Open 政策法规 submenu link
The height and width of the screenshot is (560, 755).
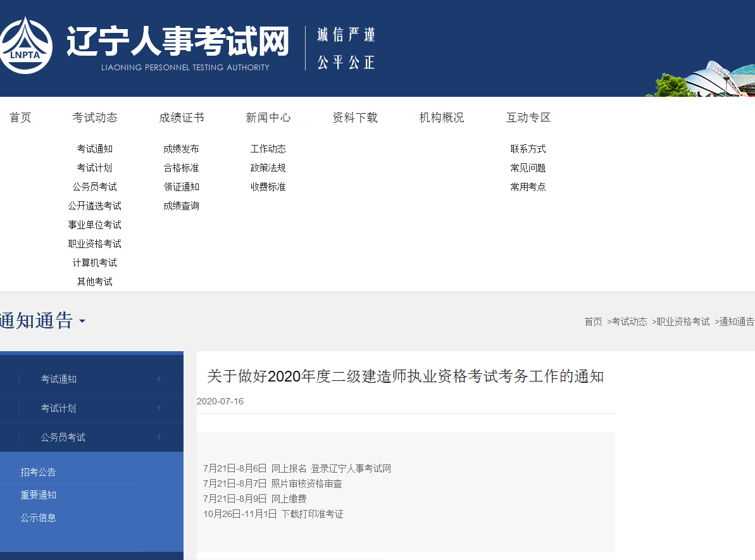[x=268, y=168]
